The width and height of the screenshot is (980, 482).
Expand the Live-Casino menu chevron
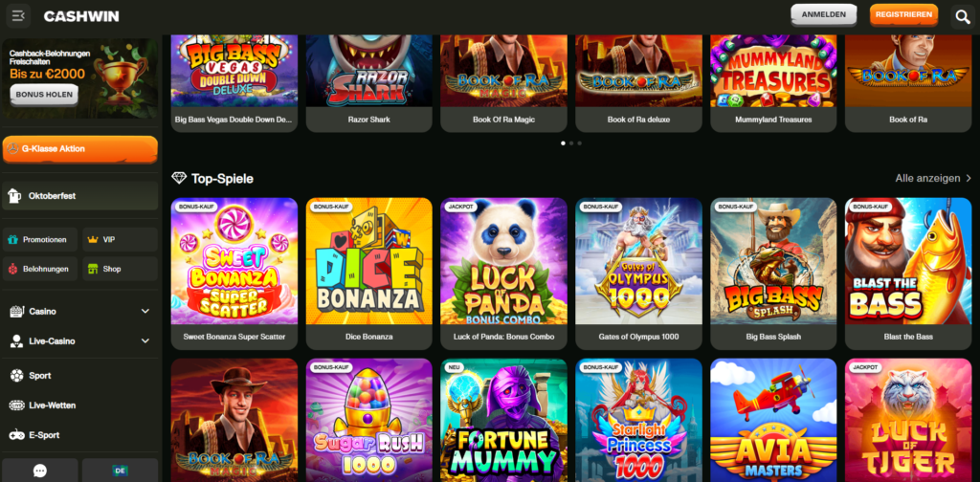pos(145,340)
